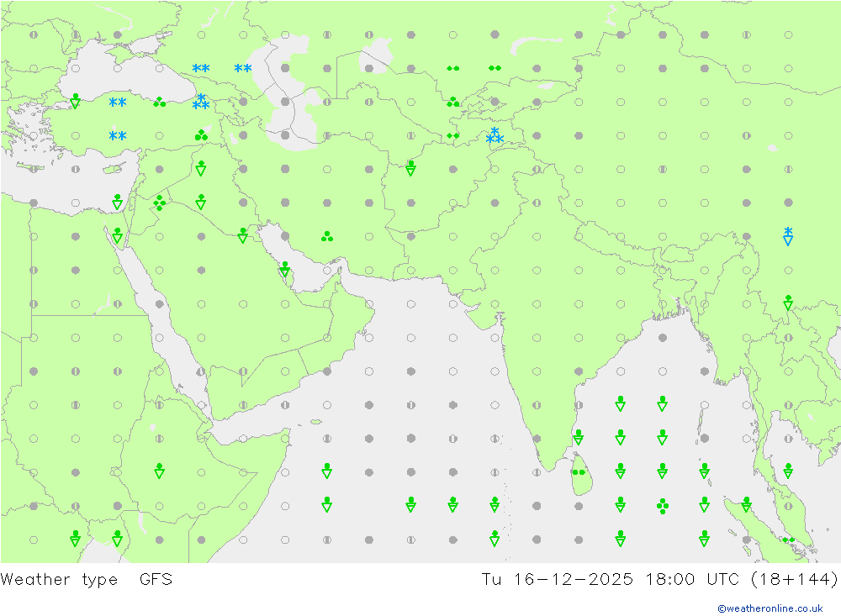
Task: Select the shower symbol near Bahrain and Qatar
Action: pos(285,269)
